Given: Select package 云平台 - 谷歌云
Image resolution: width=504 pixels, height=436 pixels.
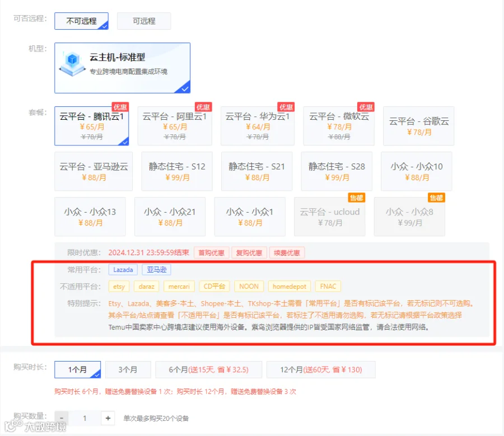Looking at the screenshot, I should [x=418, y=126].
